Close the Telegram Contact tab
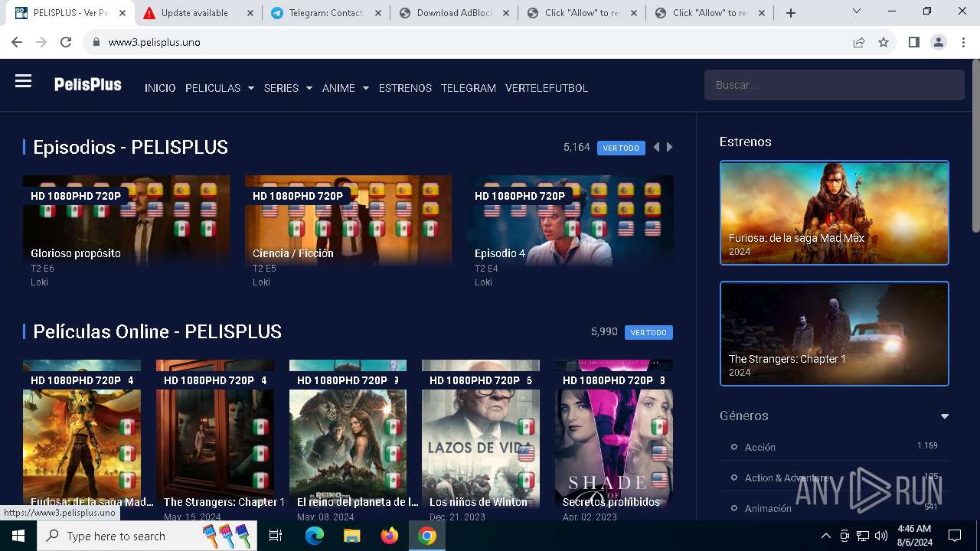This screenshot has width=980, height=551. 378,13
